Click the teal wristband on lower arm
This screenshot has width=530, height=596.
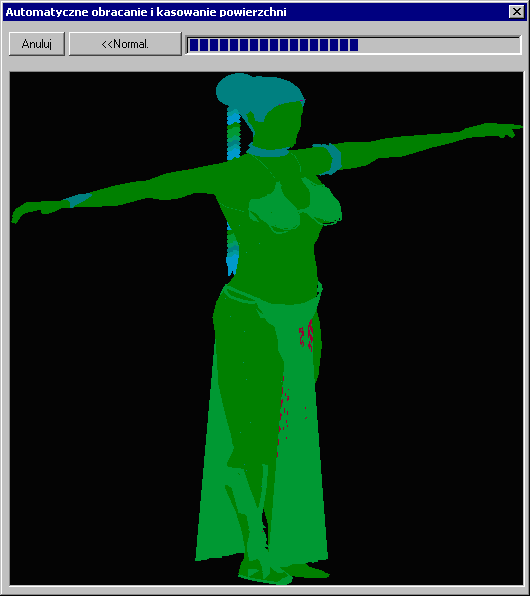(78, 200)
